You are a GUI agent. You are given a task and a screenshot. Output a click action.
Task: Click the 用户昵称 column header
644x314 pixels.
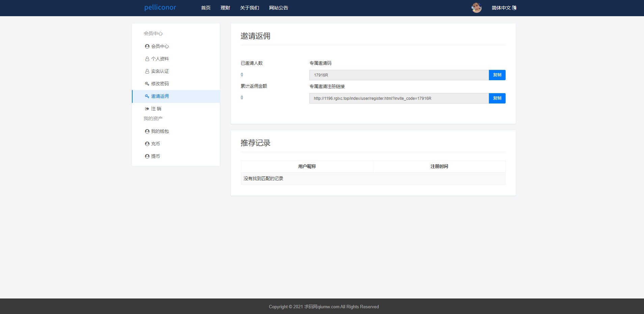pos(307,167)
